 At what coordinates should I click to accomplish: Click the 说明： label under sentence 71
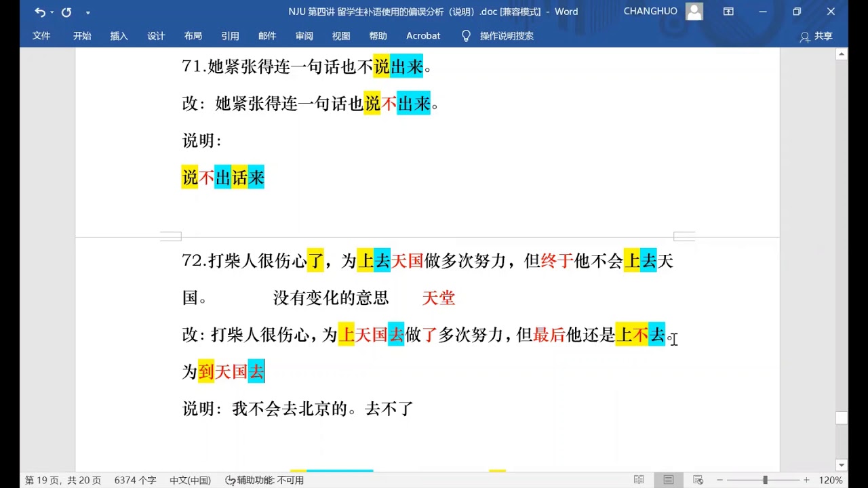(x=202, y=140)
